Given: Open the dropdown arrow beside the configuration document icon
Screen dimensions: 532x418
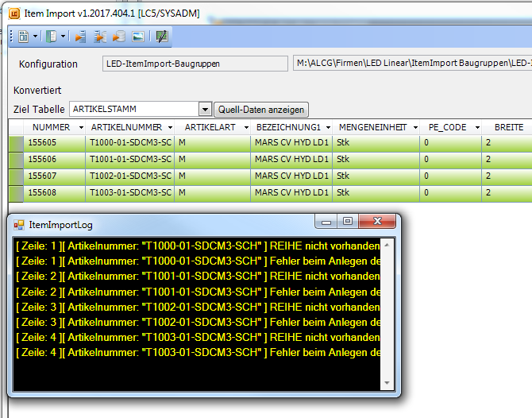Looking at the screenshot, I should coord(34,36).
